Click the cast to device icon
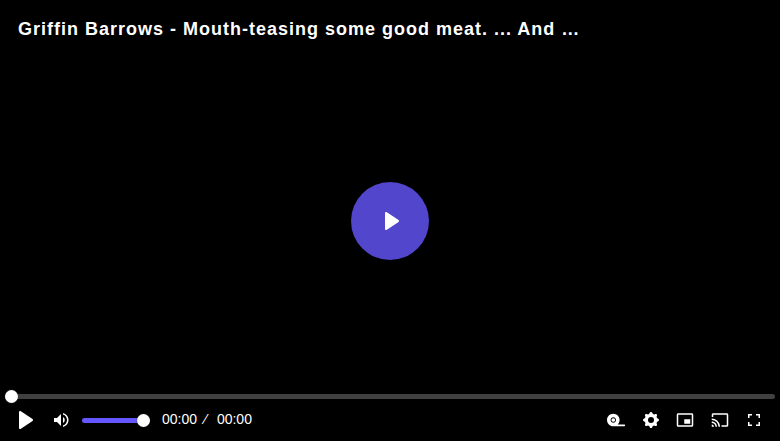The image size is (780, 441). (x=720, y=420)
